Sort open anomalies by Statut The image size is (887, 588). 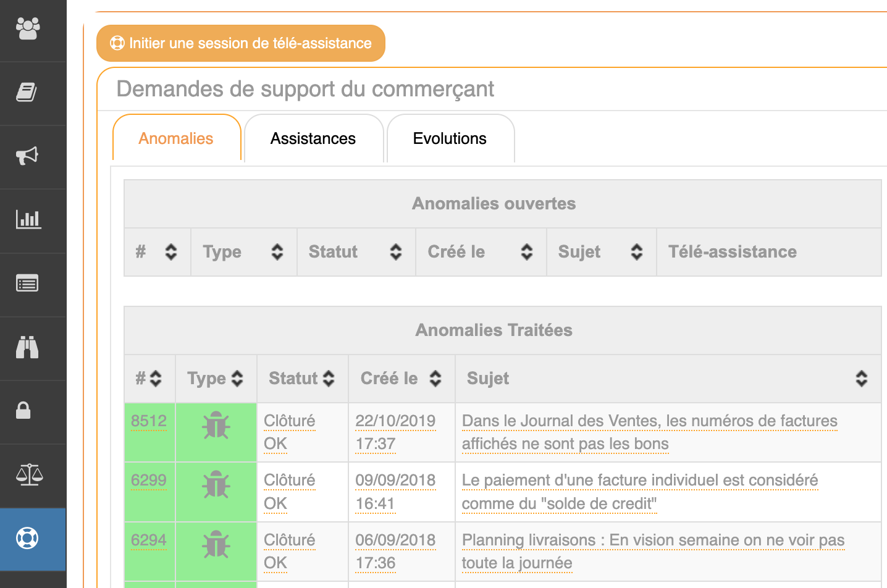pyautogui.click(x=395, y=252)
